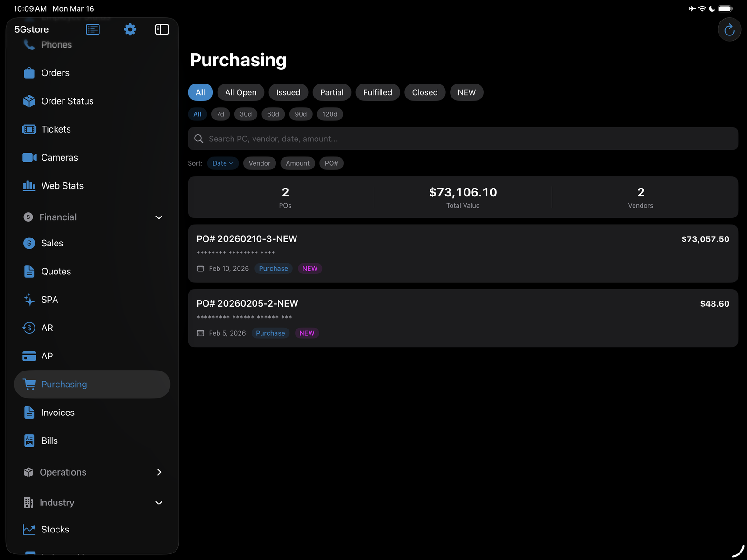Viewport: 747px width, 560px height.
Task: Click the search PO input field
Action: pyautogui.click(x=463, y=139)
